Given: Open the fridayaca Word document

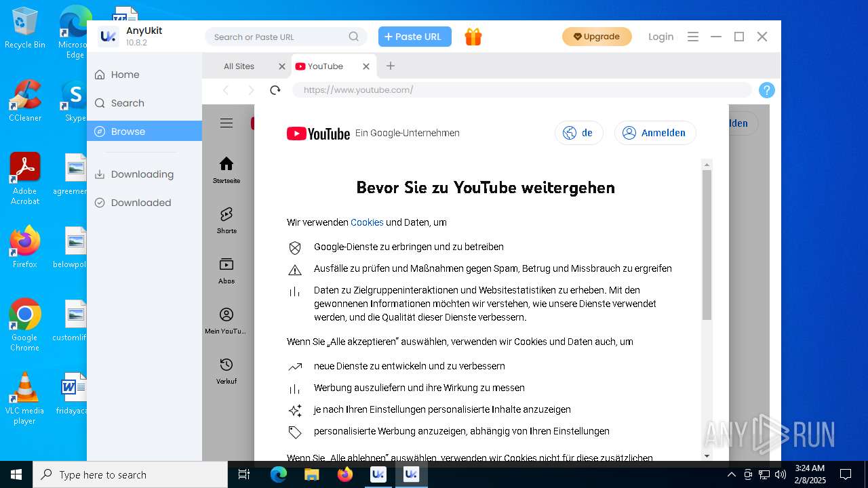Looking at the screenshot, I should [x=73, y=393].
